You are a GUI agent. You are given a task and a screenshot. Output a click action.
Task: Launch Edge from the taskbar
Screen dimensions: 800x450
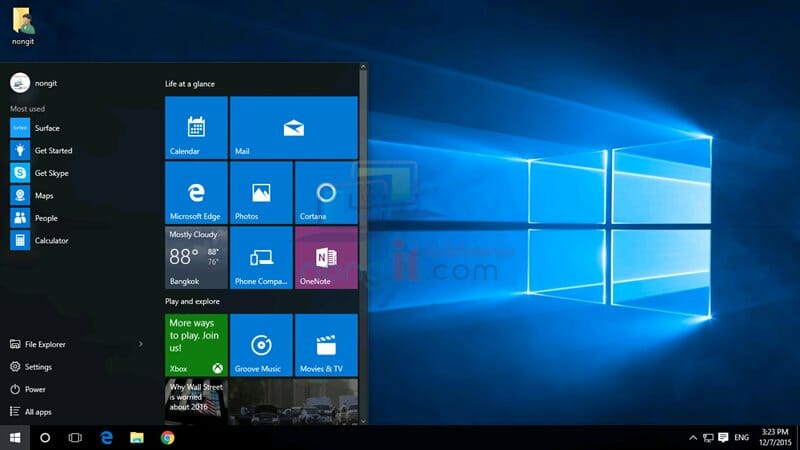coord(106,438)
